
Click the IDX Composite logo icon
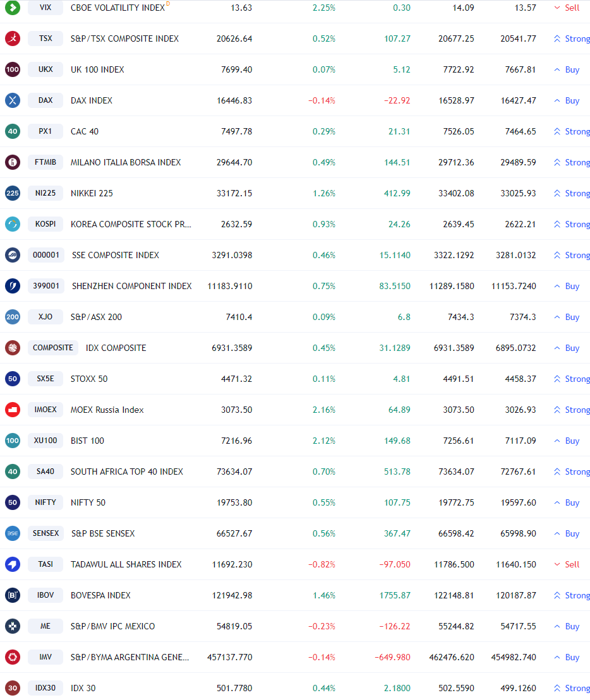click(13, 348)
